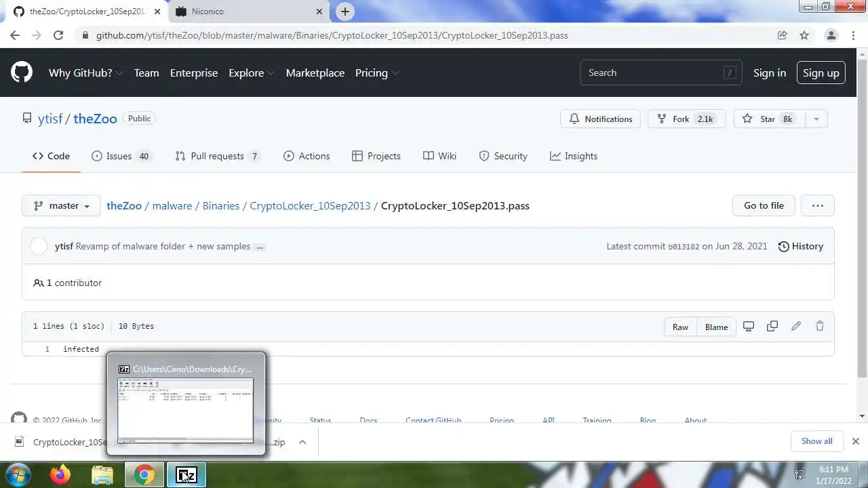Image resolution: width=868 pixels, height=488 pixels.
Task: Open Marketplace in header
Action: [x=315, y=73]
